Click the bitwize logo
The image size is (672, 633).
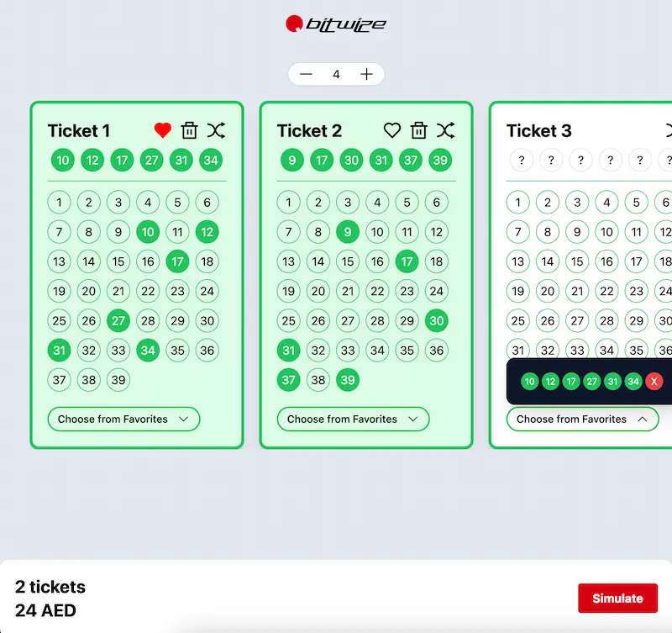[336, 24]
